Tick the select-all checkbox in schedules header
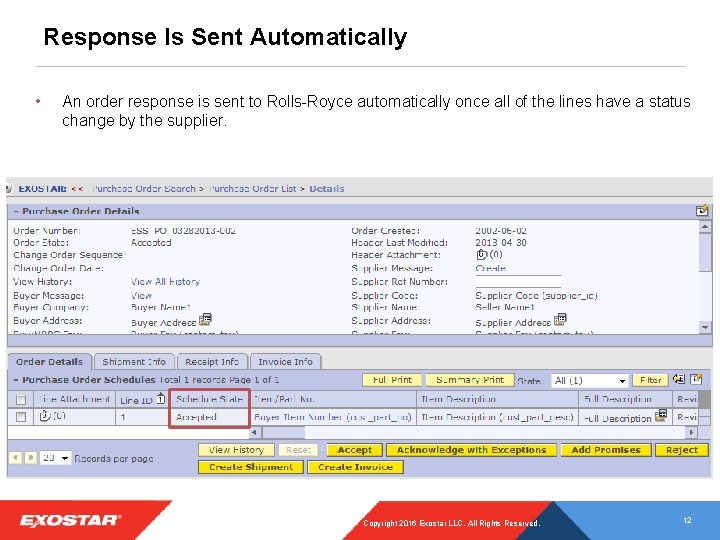 (x=21, y=399)
